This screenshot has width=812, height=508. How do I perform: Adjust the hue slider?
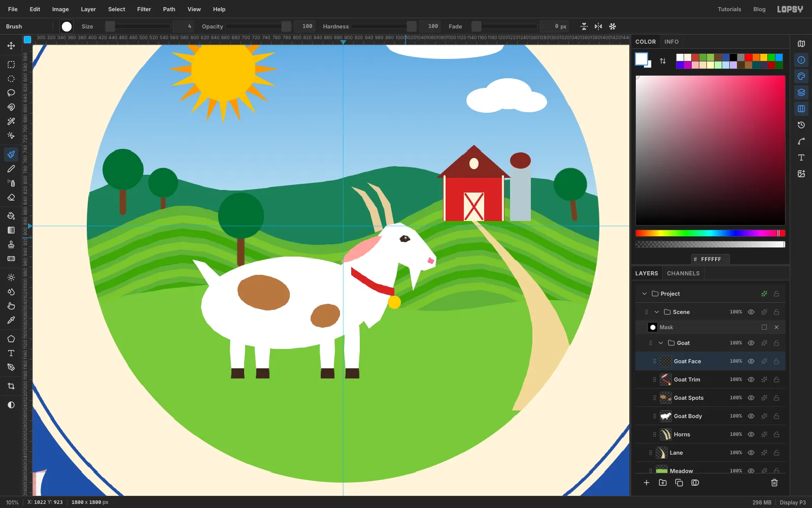[x=710, y=233]
